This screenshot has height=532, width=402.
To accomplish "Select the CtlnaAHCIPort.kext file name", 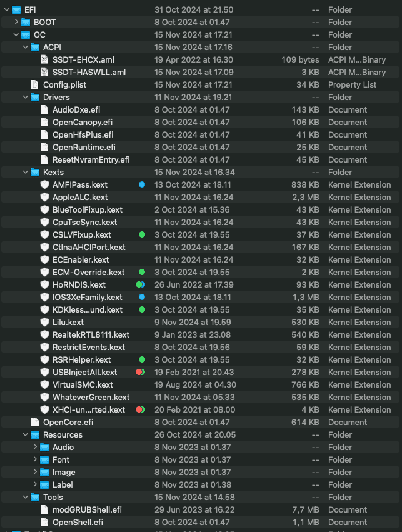I will tap(89, 248).
